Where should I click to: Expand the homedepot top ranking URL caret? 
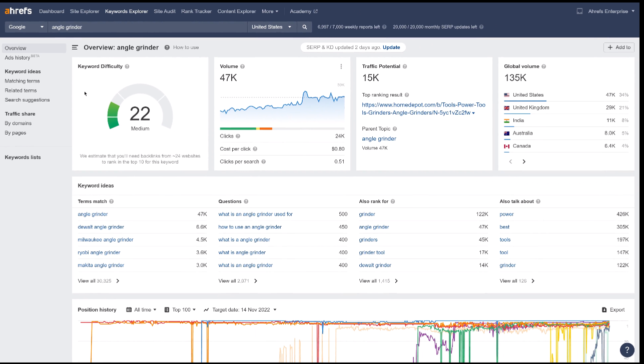click(473, 113)
